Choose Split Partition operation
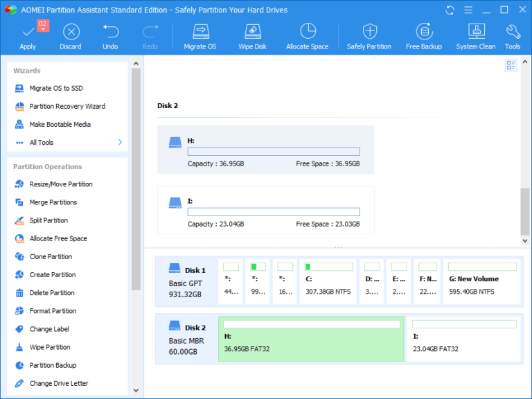This screenshot has width=532, height=399. click(x=48, y=220)
